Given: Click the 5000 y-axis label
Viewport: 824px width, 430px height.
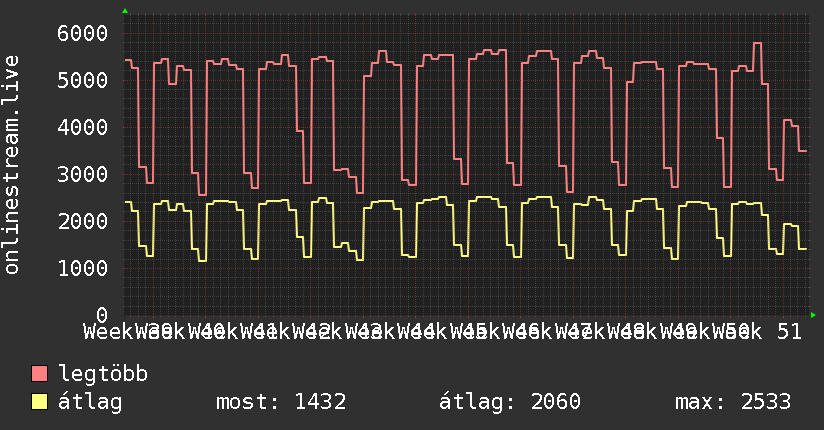Looking at the screenshot, I should point(83,80).
